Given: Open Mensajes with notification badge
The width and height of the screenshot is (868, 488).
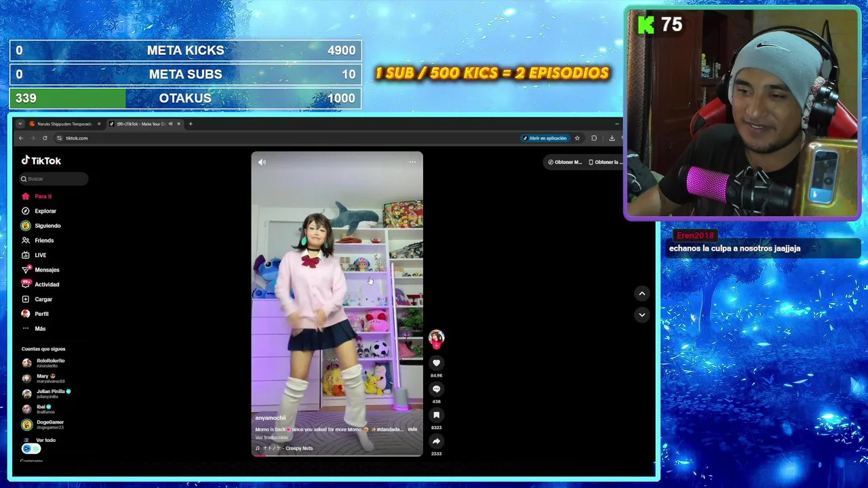Looking at the screenshot, I should click(x=41, y=270).
